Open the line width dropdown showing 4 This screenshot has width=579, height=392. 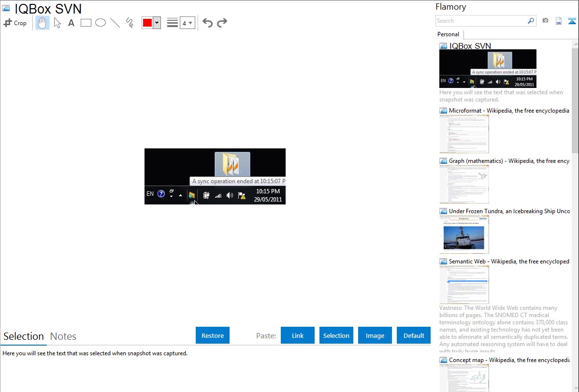point(187,23)
